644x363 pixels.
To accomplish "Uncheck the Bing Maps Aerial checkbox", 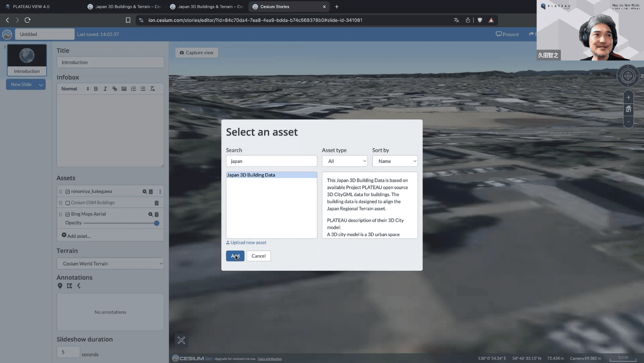I will 68,214.
